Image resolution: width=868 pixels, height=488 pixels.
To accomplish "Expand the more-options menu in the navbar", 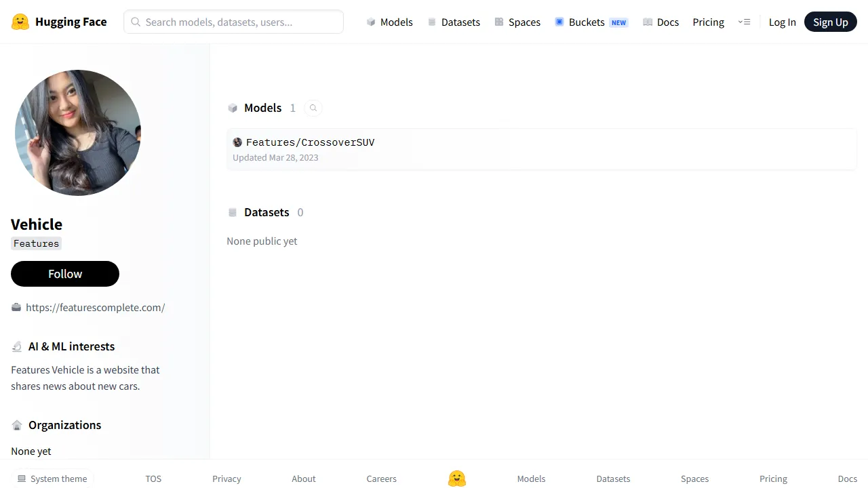I will [744, 22].
